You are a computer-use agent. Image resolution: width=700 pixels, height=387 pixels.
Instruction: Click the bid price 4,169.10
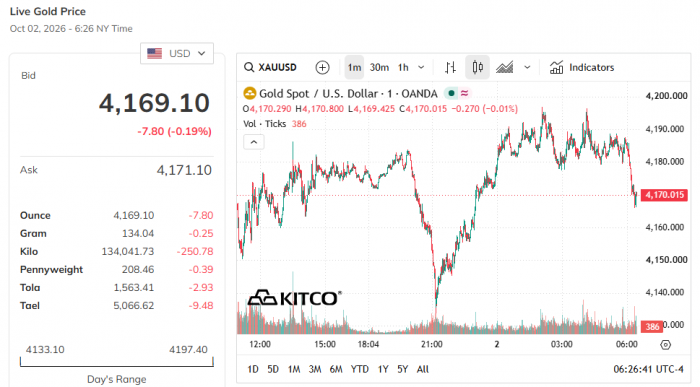pyautogui.click(x=154, y=103)
